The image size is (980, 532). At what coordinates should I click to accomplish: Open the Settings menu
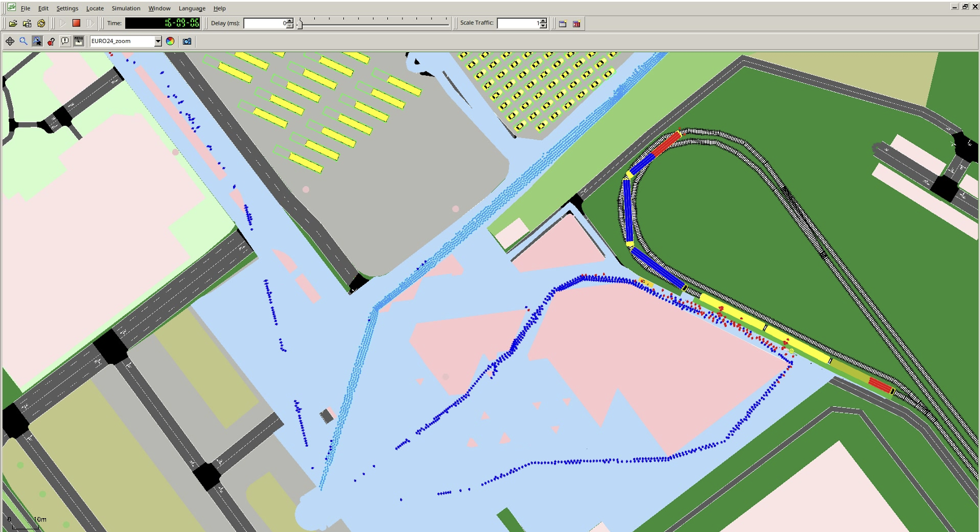click(x=67, y=8)
